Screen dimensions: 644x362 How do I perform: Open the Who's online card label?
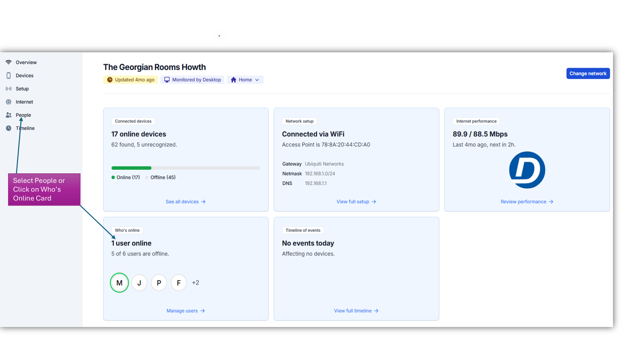coord(127,230)
